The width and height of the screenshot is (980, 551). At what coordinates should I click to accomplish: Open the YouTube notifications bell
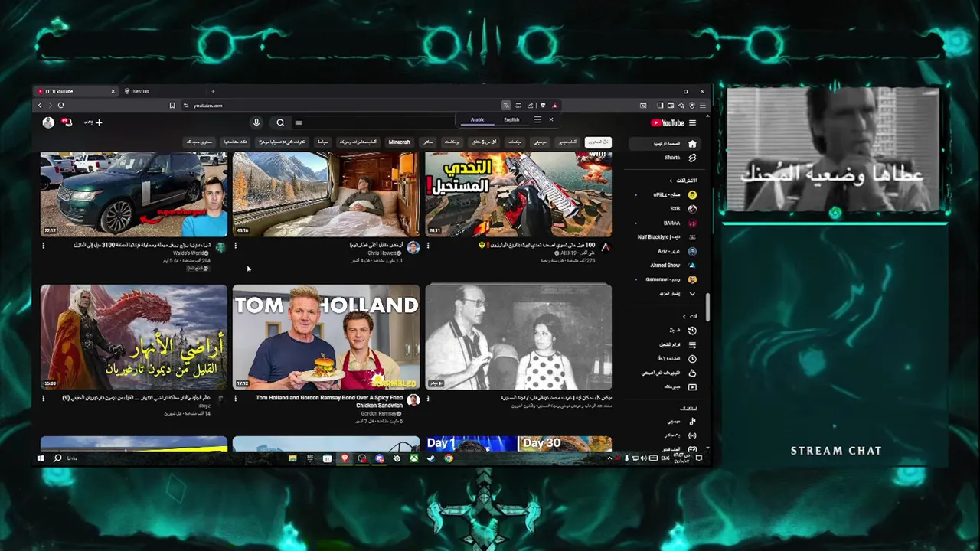67,122
